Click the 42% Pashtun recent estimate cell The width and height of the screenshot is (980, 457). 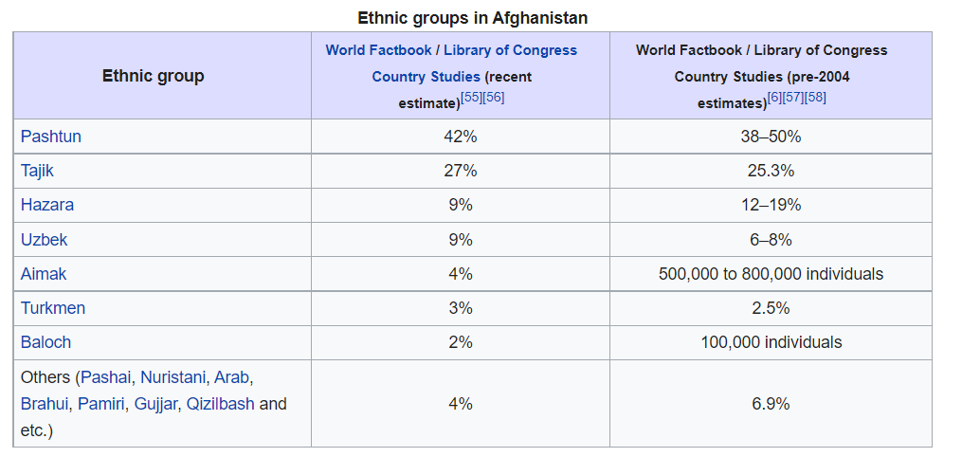click(460, 137)
